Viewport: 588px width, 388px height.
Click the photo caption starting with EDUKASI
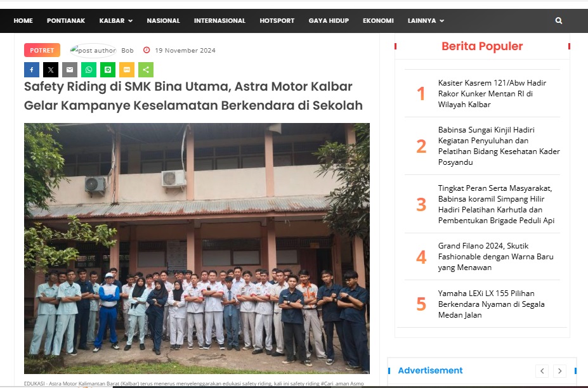tap(194, 384)
